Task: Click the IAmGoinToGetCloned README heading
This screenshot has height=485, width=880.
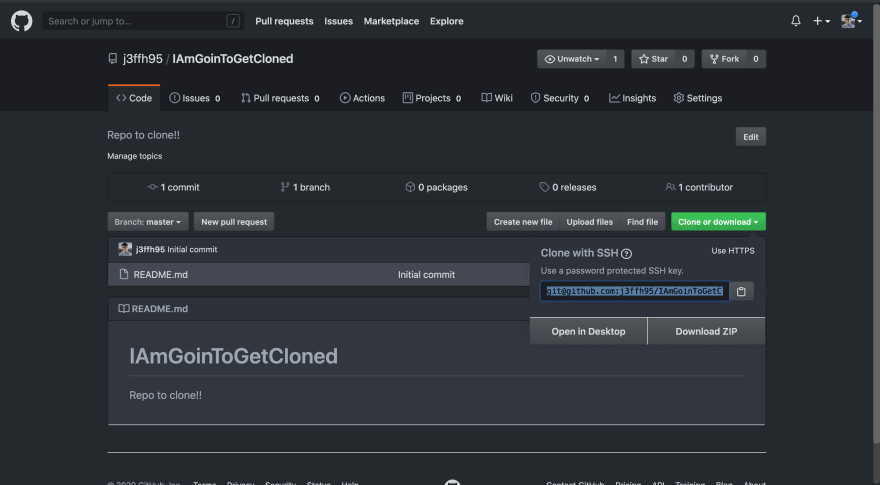Action: point(233,356)
